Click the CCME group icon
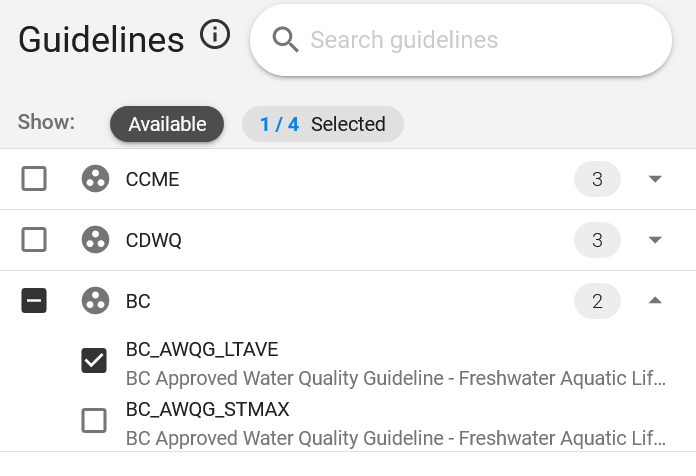Viewport: 696px width, 476px height. (95, 179)
